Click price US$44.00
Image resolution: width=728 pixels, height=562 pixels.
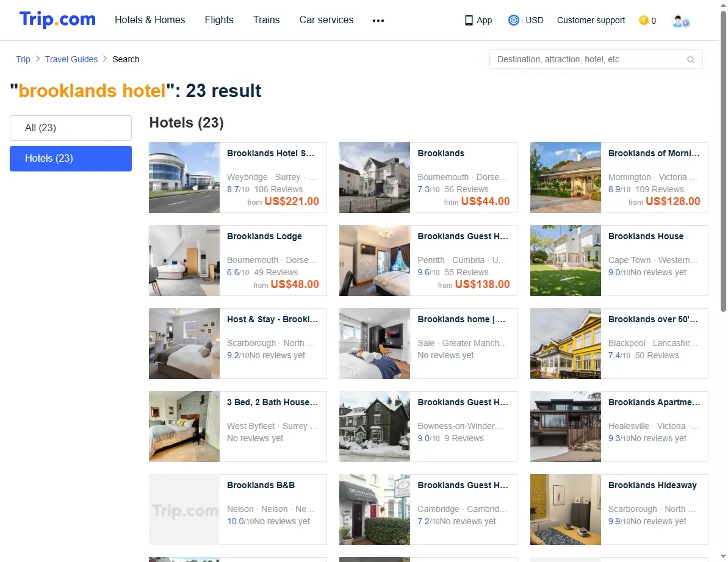pos(485,201)
